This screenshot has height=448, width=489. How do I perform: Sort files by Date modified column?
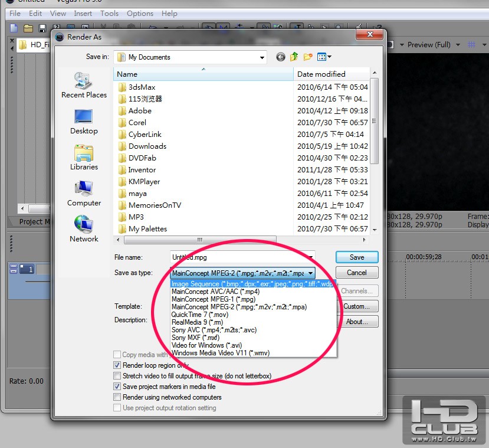pyautogui.click(x=332, y=74)
